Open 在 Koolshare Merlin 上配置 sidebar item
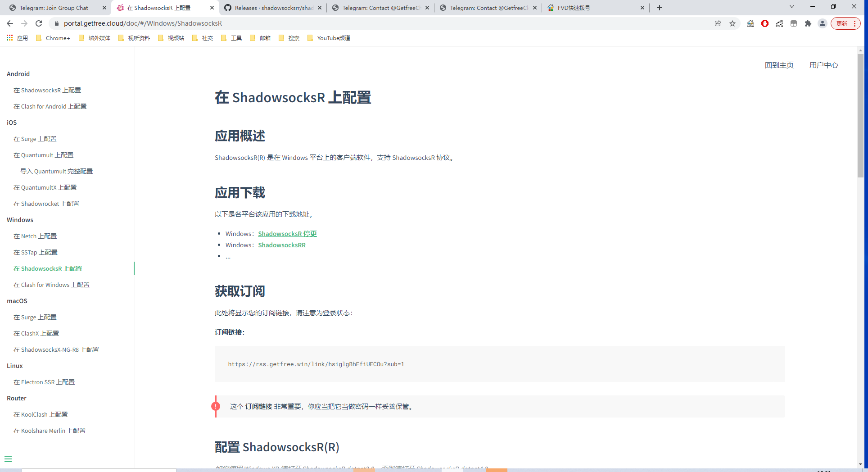The height and width of the screenshot is (472, 868). coord(50,431)
